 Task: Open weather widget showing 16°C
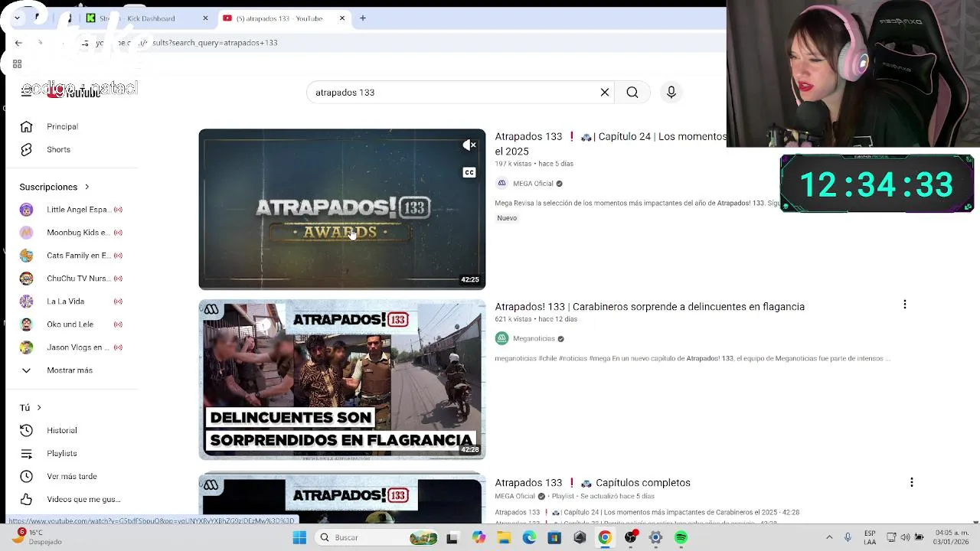click(38, 537)
